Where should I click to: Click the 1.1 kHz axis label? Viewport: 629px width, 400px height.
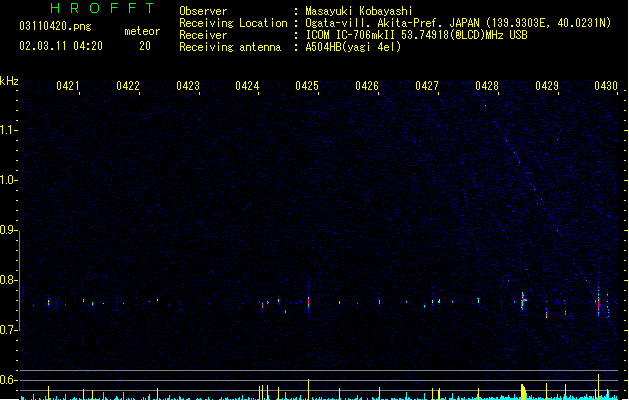8,130
